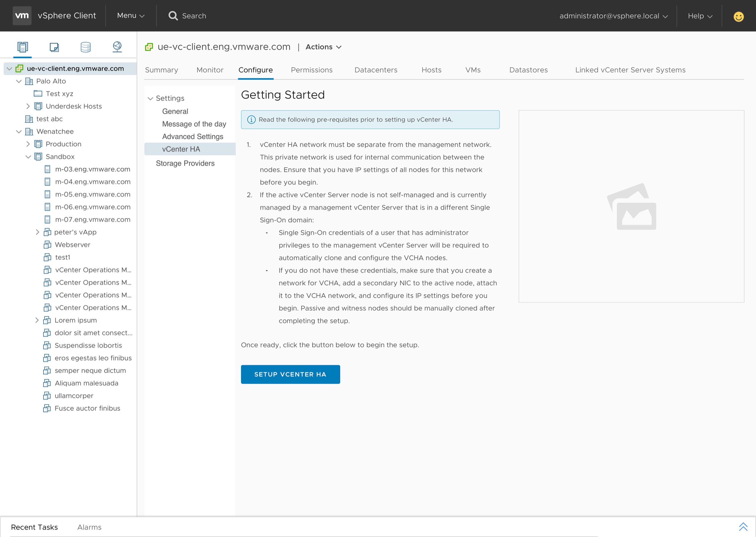Click the Fusce auctor finibus VM icon

[x=47, y=408]
